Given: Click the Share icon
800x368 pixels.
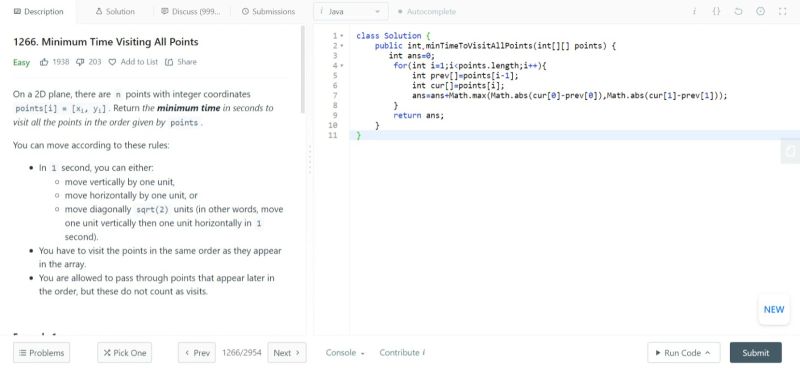Looking at the screenshot, I should tap(169, 62).
